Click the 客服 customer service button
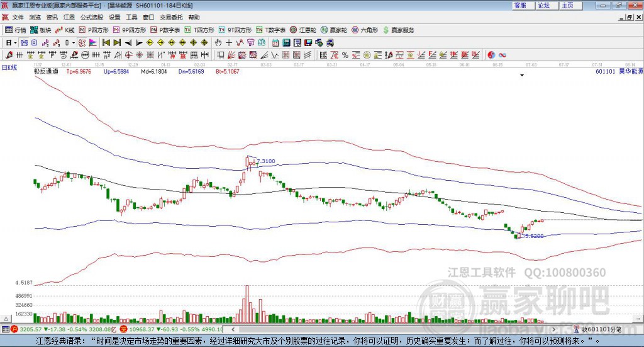Image resolution: width=644 pixels, height=347 pixels. pyautogui.click(x=523, y=5)
